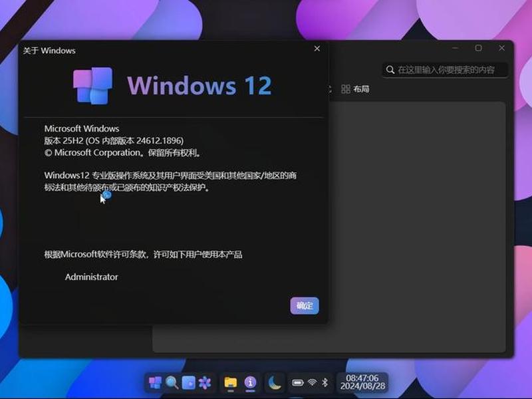Close the 关于 Windows dialog
Image resolution: width=532 pixels, height=399 pixels.
pyautogui.click(x=317, y=49)
